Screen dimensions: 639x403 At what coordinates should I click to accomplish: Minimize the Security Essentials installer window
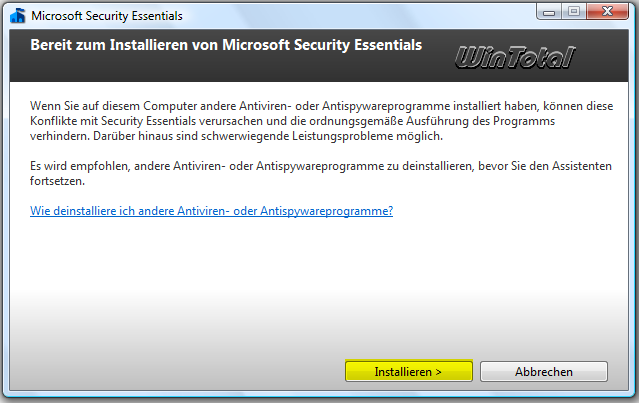pos(547,13)
